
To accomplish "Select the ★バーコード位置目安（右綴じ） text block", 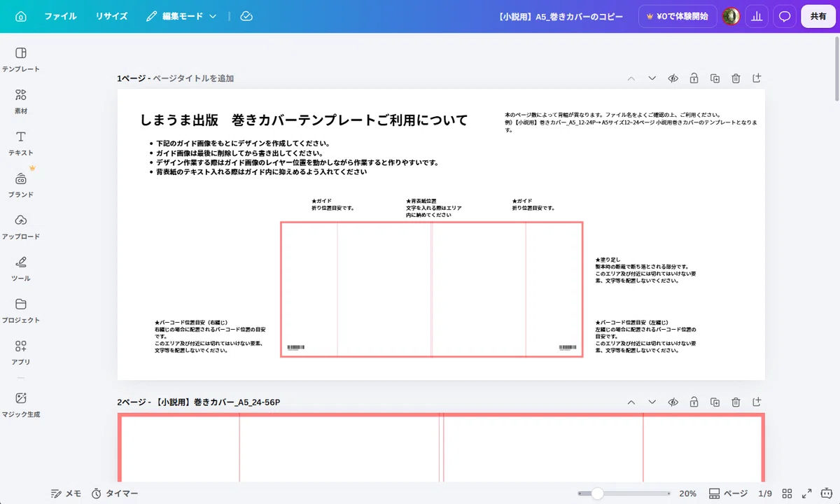I will (x=211, y=337).
